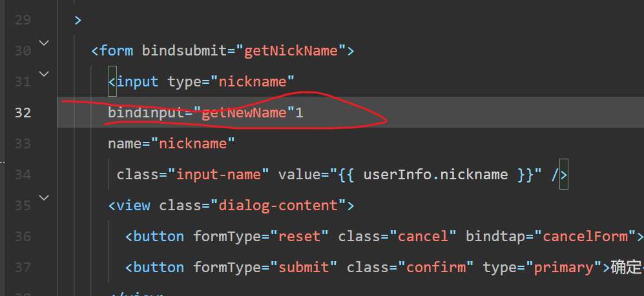Fold the view dialog-content block
Viewport: 644px width, 296px height.
tap(44, 197)
